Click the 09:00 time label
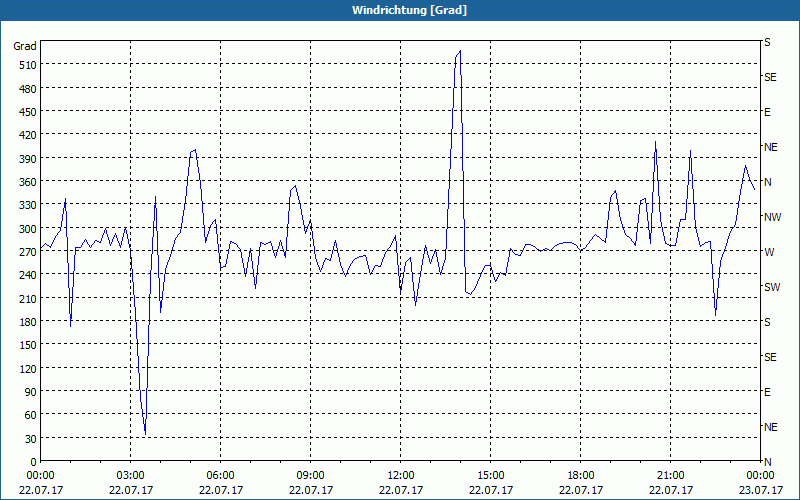Image resolution: width=800 pixels, height=500 pixels. [310, 476]
